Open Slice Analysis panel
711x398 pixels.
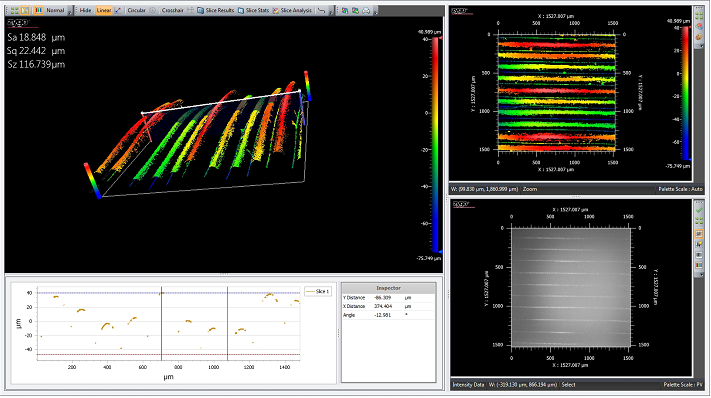click(292, 10)
